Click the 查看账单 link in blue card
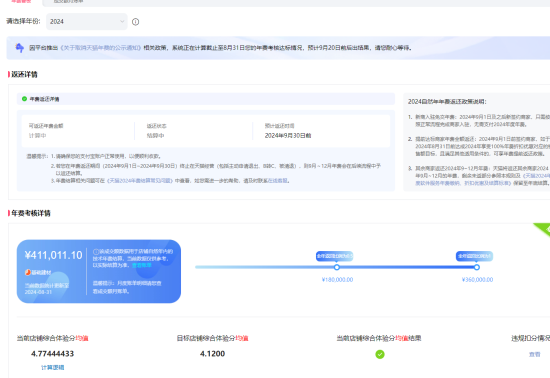Viewport: 550px width, 378px height. [142, 265]
